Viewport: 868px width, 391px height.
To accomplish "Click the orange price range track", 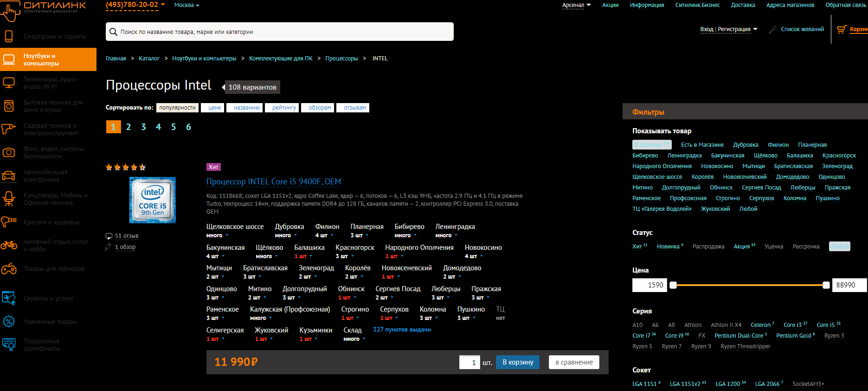I will [x=750, y=285].
